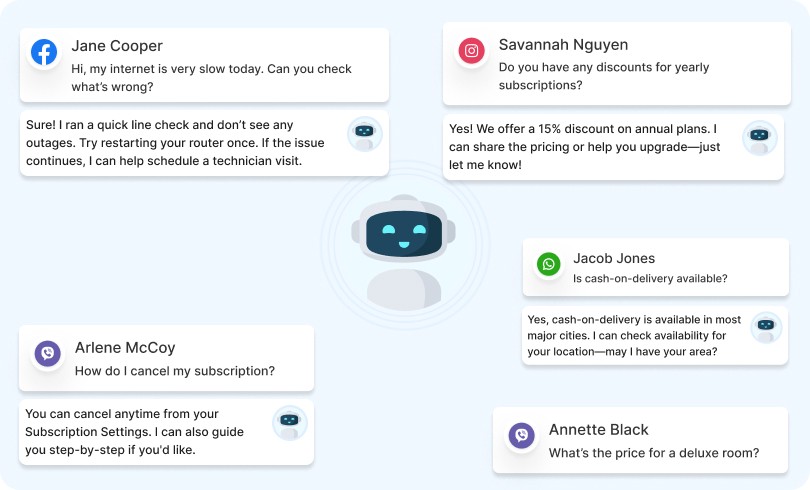
Task: Click the Jane Cooper name label
Action: (x=117, y=46)
